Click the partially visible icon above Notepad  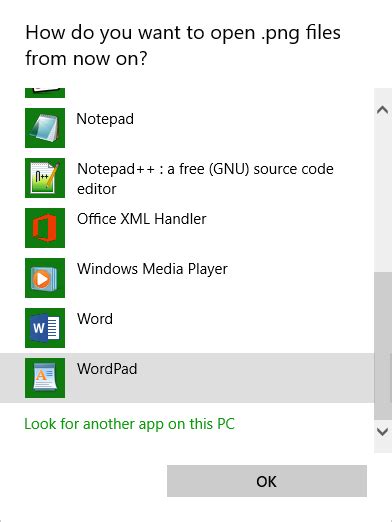[45, 93]
